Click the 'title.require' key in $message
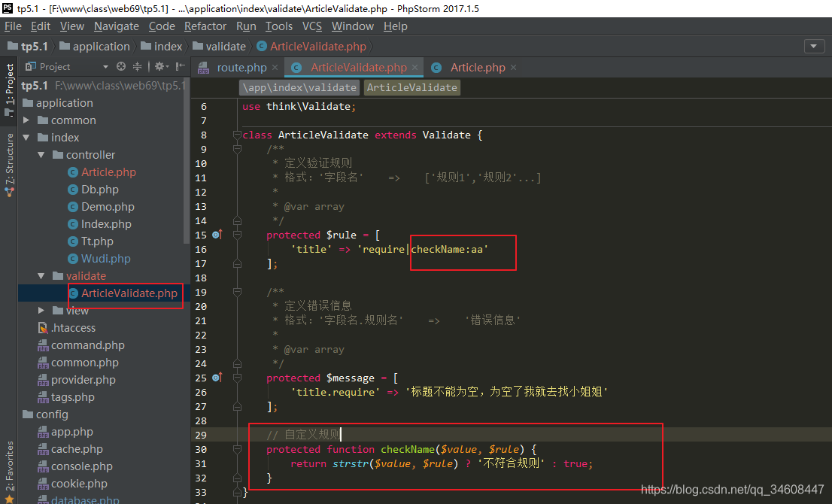 pyautogui.click(x=336, y=392)
